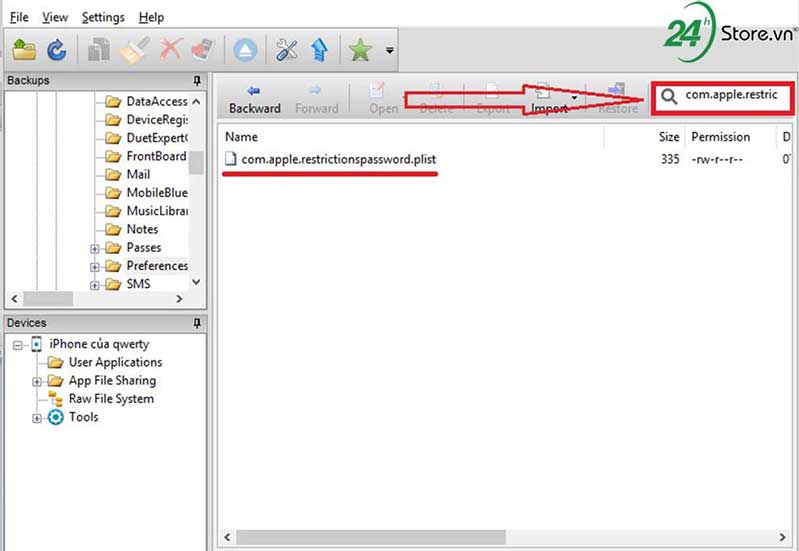Click the Import toolbar button
The width and height of the screenshot is (799, 551).
[x=549, y=99]
